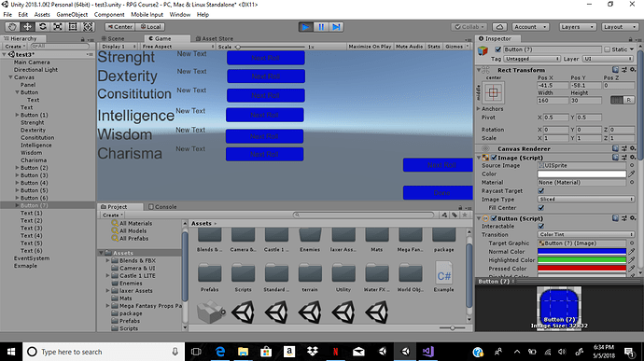Image resolution: width=644 pixels, height=361 pixels.
Task: Toggle Button (7) active checkbox
Action: [498, 49]
